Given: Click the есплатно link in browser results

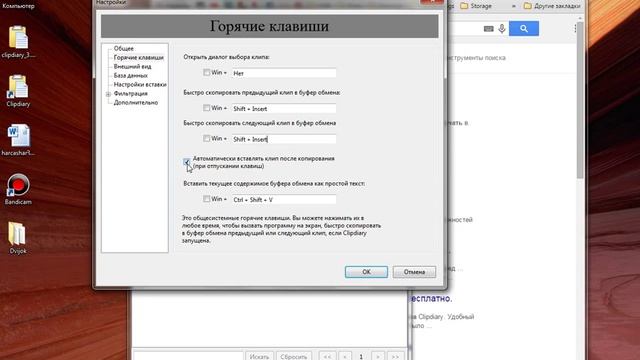Looking at the screenshot, I should (x=431, y=298).
